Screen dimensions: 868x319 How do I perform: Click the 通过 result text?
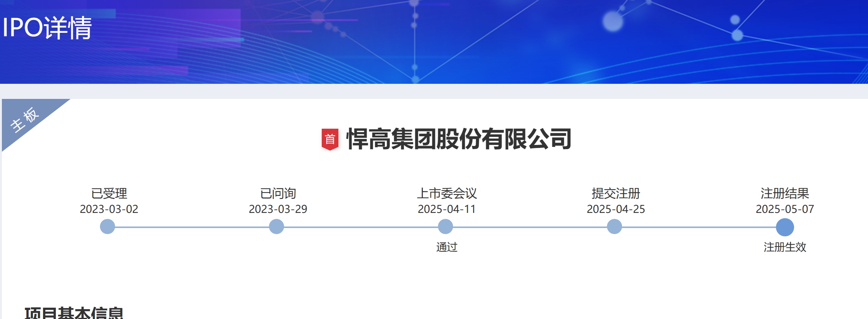[447, 247]
